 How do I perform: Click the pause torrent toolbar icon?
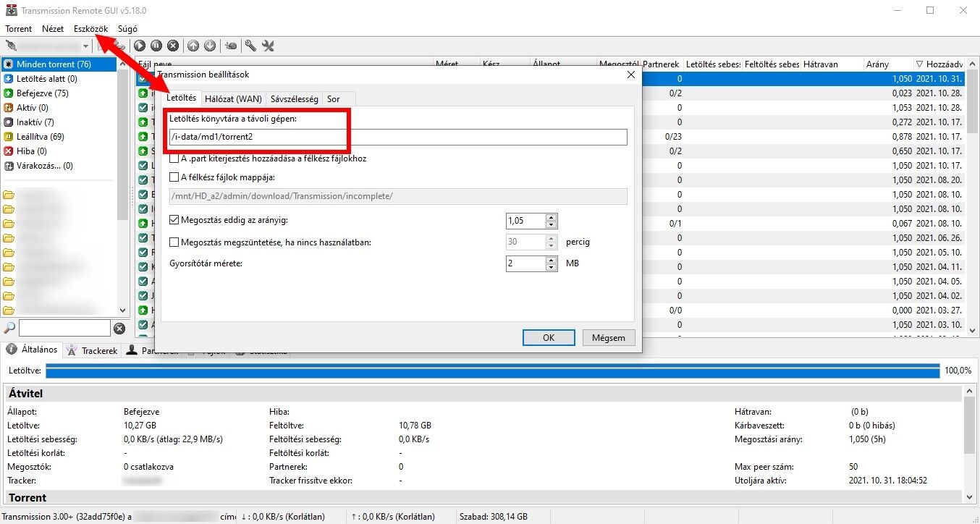pyautogui.click(x=156, y=46)
